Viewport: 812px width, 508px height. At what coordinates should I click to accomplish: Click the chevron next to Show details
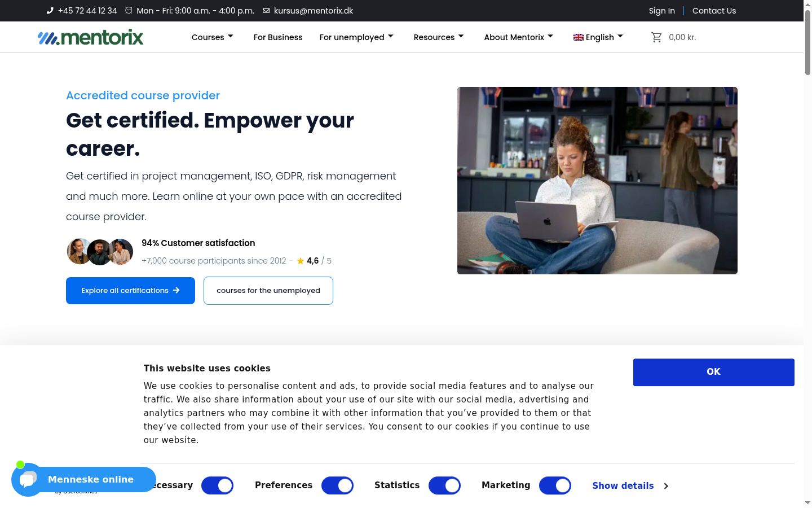coord(666,486)
